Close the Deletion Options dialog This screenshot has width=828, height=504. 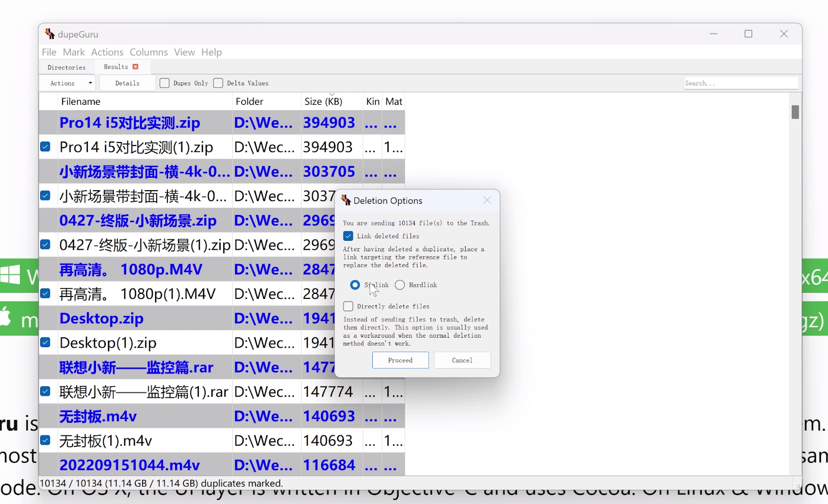pos(487,200)
